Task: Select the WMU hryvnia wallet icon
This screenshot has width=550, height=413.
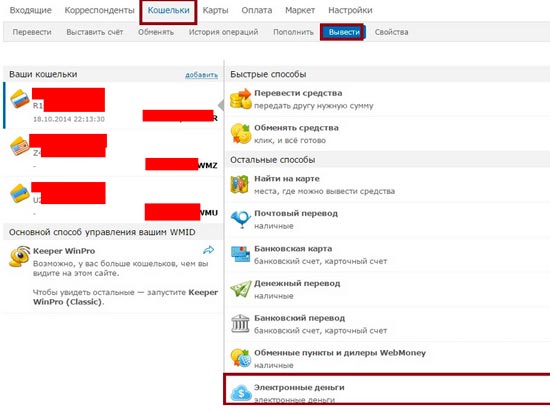Action: coord(20,193)
